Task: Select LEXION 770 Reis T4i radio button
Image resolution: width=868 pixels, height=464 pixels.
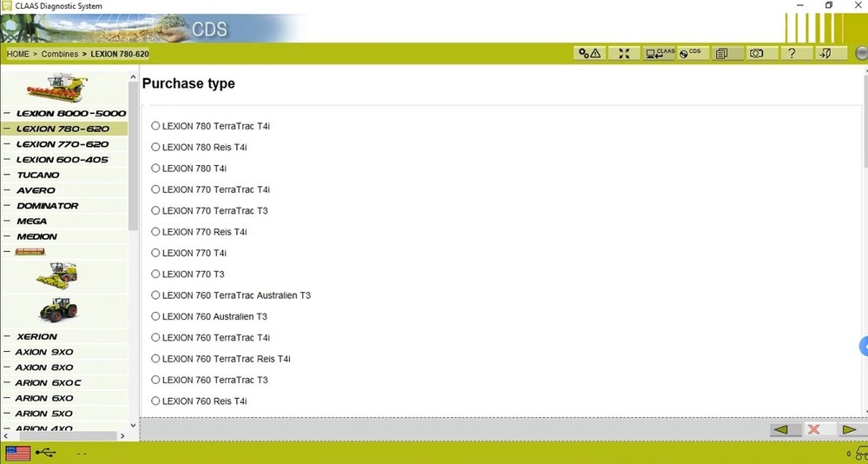Action: click(155, 231)
